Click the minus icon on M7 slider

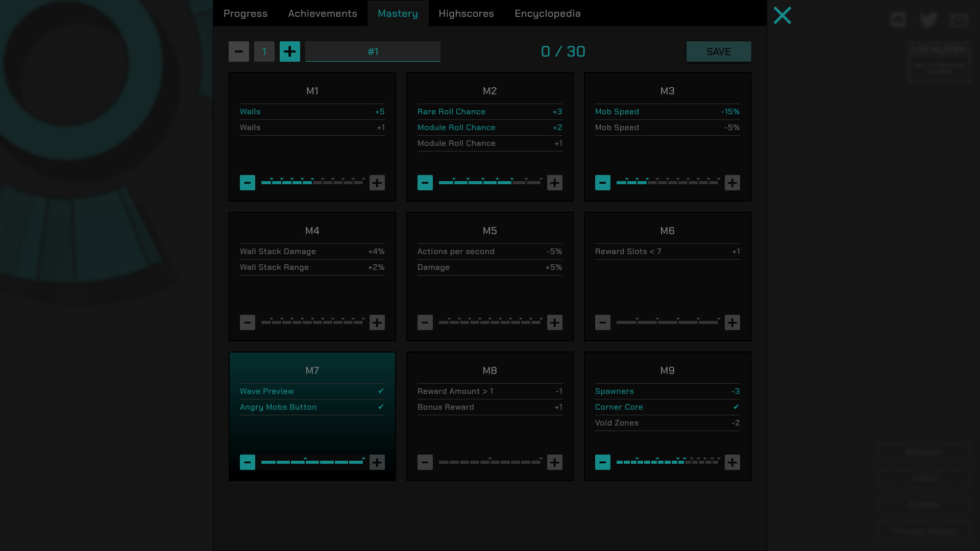click(247, 462)
